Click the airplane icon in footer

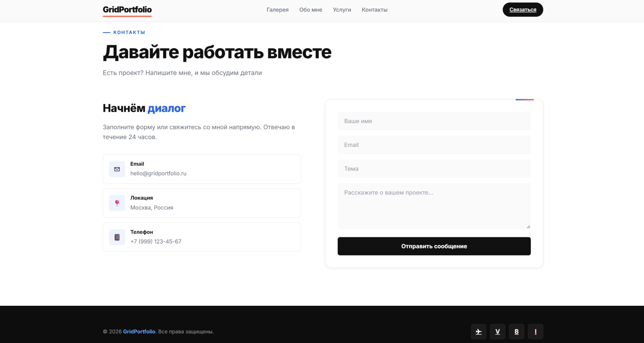click(x=479, y=332)
